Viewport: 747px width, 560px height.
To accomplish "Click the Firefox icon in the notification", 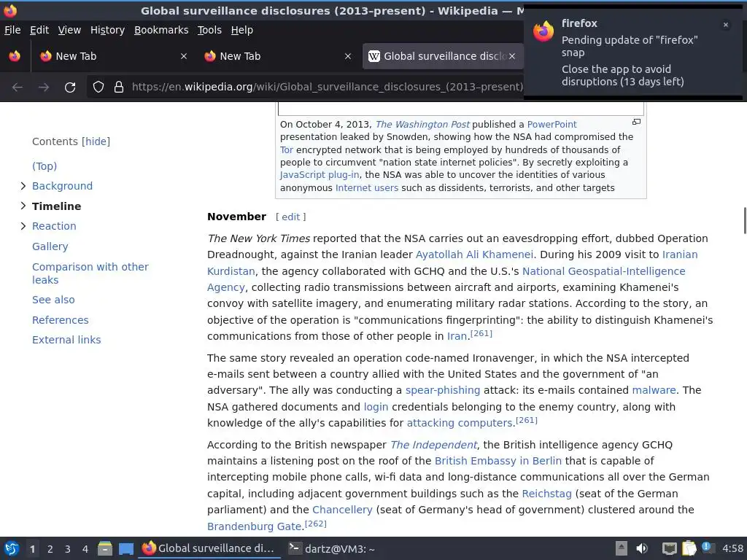I will [543, 31].
